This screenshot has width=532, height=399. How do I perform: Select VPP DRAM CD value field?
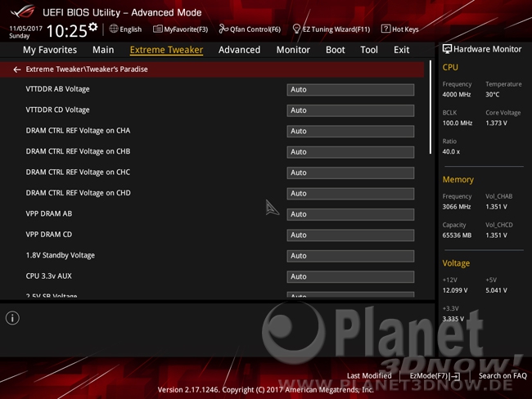point(350,235)
